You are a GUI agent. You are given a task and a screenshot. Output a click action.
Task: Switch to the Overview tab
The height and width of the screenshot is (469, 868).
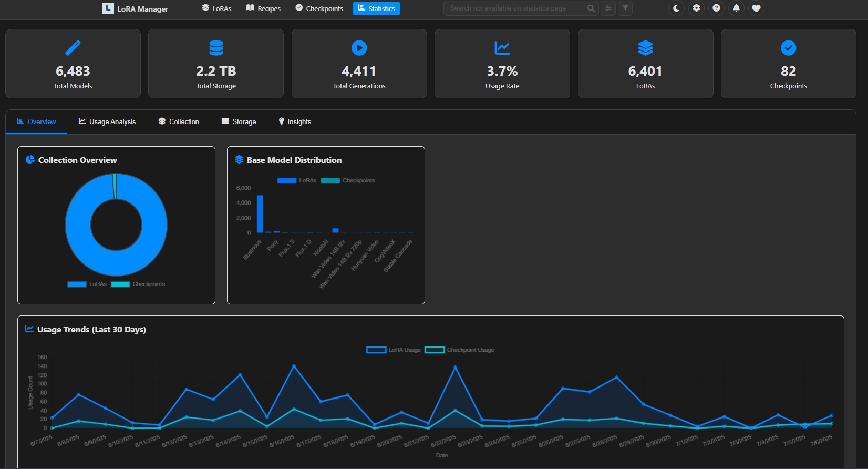[36, 122]
